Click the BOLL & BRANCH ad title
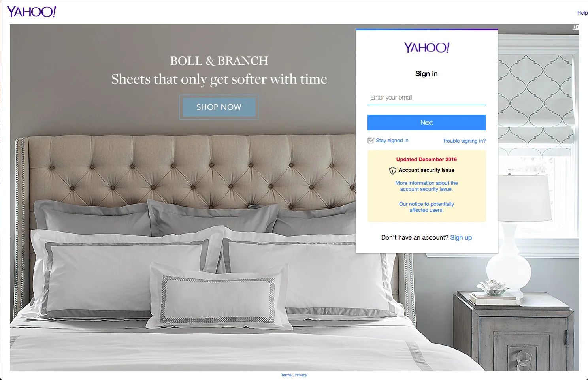Screen dimensions: 588x380 click(219, 61)
